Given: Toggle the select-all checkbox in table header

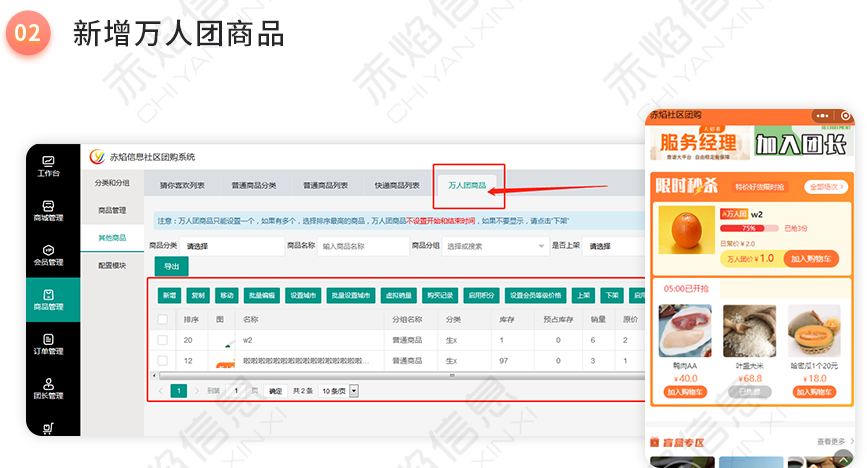Looking at the screenshot, I should coord(163,320).
